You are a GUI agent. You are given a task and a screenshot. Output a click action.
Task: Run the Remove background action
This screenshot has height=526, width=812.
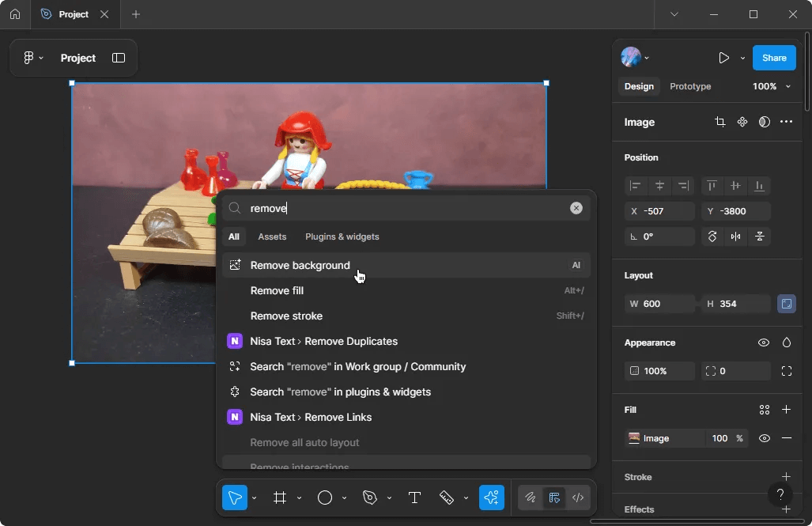point(406,265)
